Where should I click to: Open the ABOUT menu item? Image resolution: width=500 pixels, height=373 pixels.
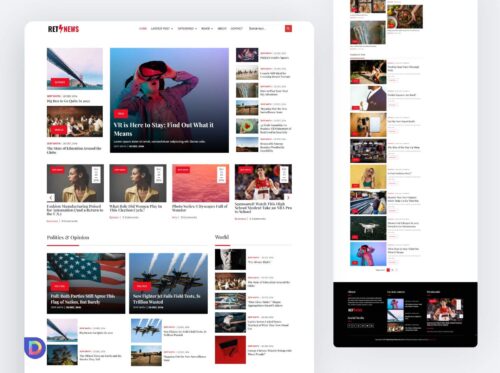pyautogui.click(x=222, y=29)
